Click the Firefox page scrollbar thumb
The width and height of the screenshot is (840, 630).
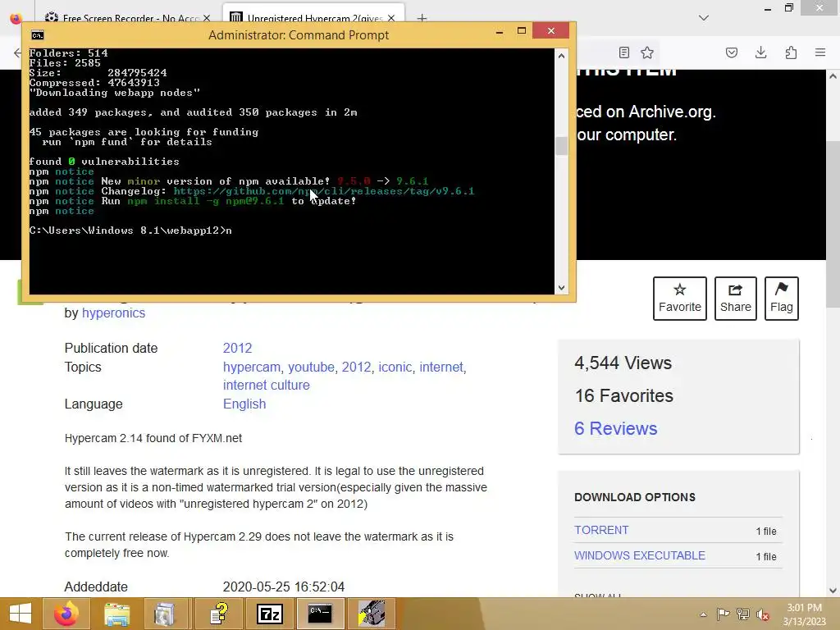(x=833, y=225)
